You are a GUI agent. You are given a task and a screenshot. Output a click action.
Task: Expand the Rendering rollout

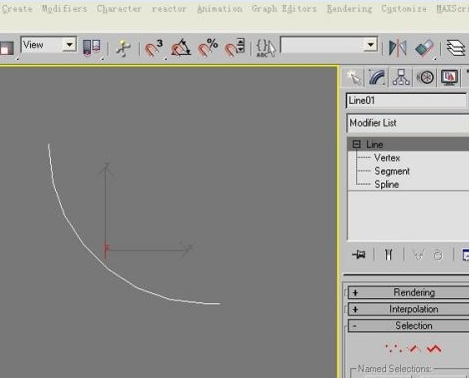click(x=408, y=293)
